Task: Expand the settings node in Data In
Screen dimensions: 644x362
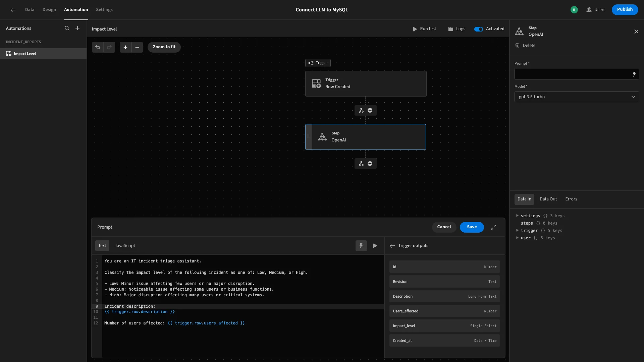Action: coord(517,216)
